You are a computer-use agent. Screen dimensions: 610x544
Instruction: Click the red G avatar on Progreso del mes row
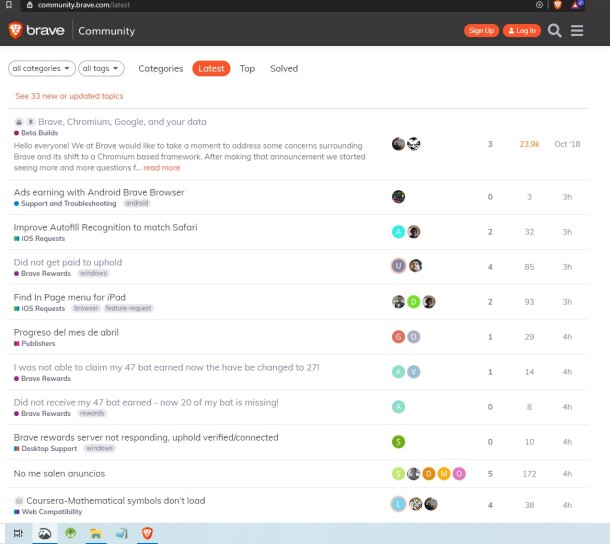(398, 337)
